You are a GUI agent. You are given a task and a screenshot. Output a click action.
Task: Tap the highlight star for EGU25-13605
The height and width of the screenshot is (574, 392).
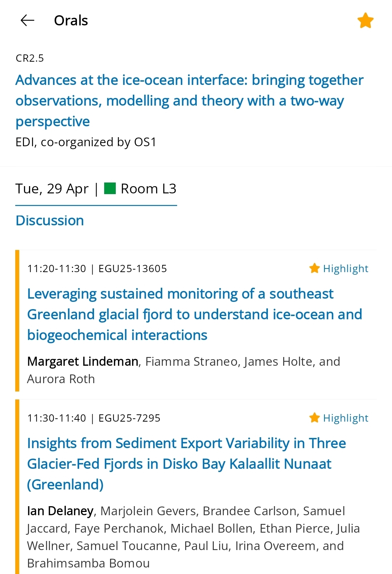coord(314,268)
